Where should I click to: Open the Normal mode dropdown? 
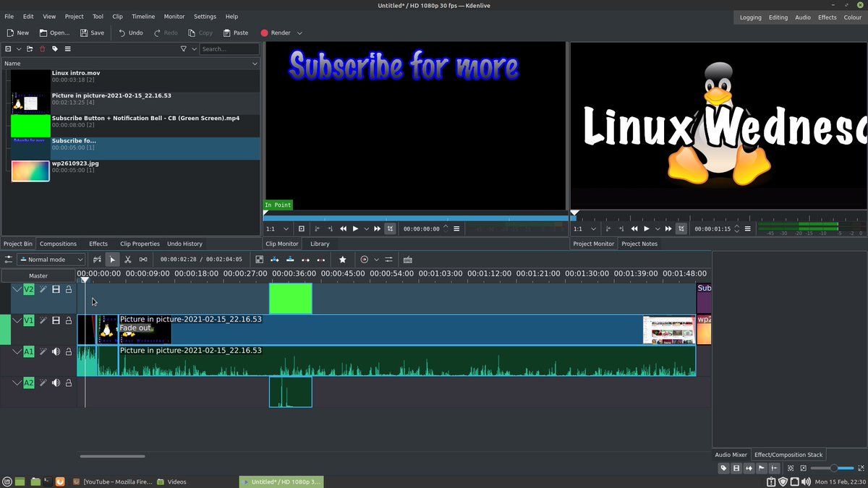click(50, 259)
